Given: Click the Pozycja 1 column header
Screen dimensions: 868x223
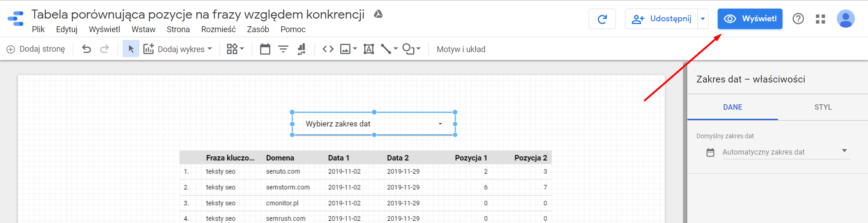Looking at the screenshot, I should (471, 158).
